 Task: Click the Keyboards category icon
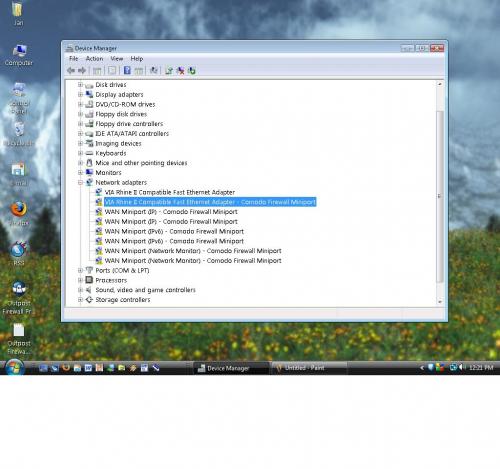(x=89, y=153)
